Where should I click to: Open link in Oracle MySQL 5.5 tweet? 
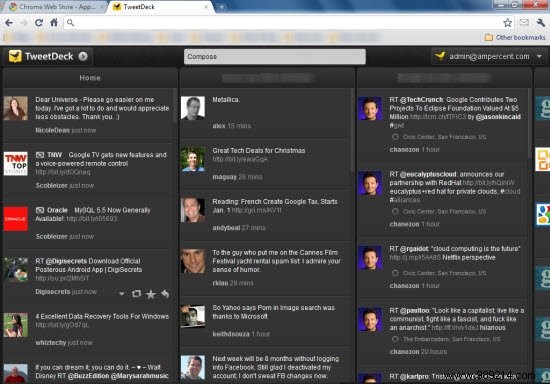tap(92, 219)
